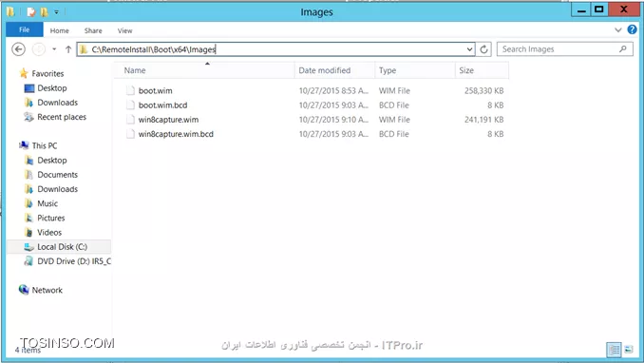Sort by the Name column header
This screenshot has width=644, height=363.
204,70
